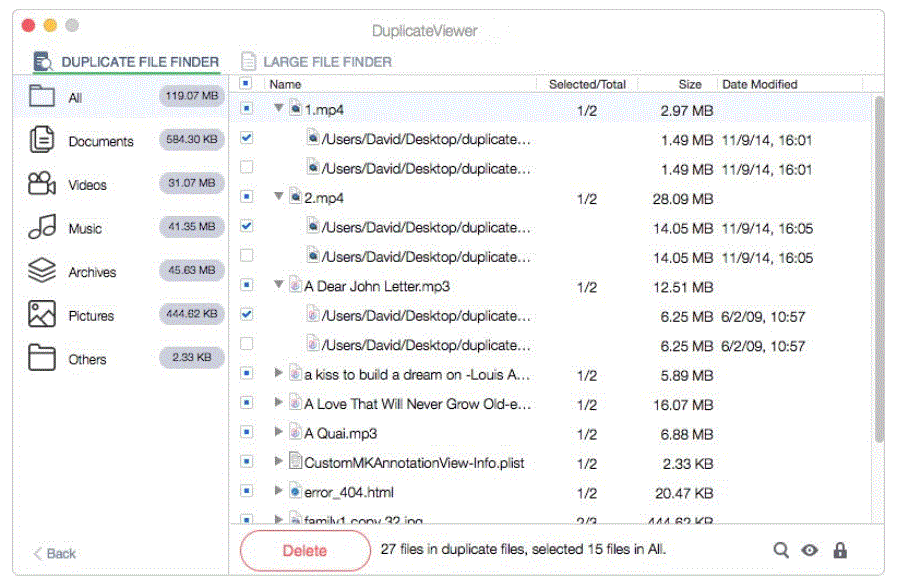This screenshot has width=897, height=586.
Task: Click the 16.07 MB size value
Action: [683, 405]
